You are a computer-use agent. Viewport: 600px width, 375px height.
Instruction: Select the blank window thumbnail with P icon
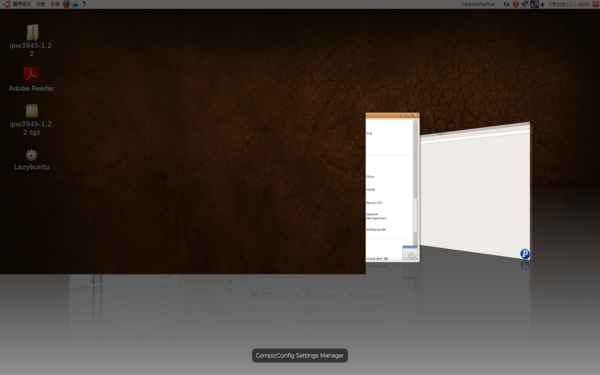tap(475, 191)
